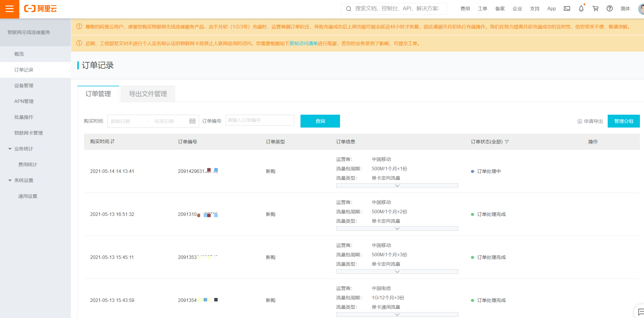
Task: Click the Alibaba Cloud logo
Action: click(40, 9)
